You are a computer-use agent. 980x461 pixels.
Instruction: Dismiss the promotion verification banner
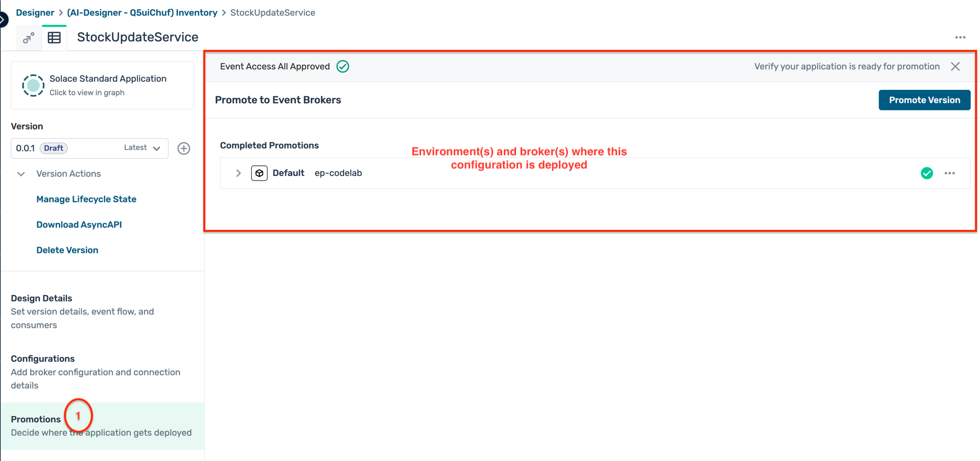click(955, 67)
